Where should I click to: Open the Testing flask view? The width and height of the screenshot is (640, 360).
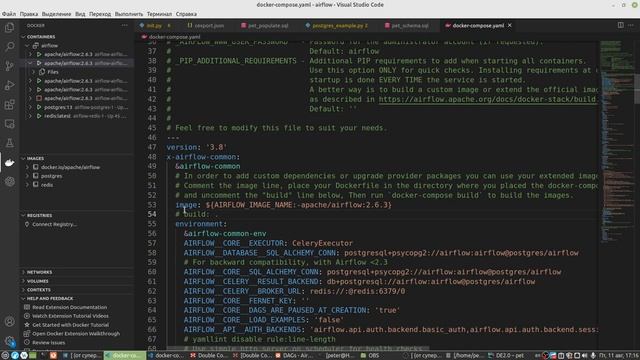(9, 143)
